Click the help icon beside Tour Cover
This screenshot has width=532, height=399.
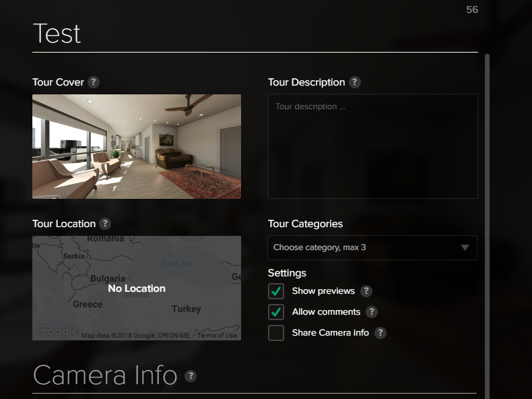94,82
